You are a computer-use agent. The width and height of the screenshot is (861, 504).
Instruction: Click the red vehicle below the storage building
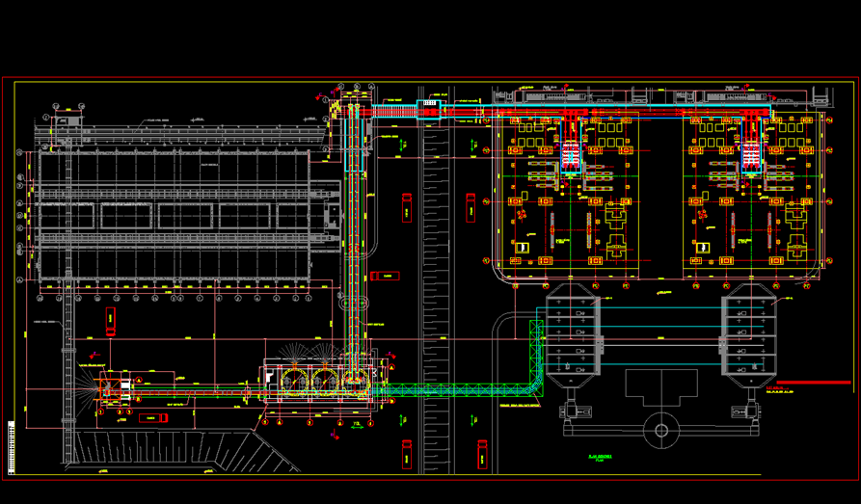pyautogui.click(x=111, y=321)
